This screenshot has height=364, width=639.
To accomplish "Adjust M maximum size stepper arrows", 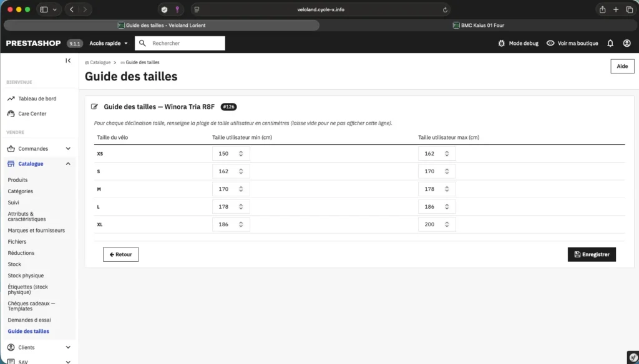I will click(447, 189).
